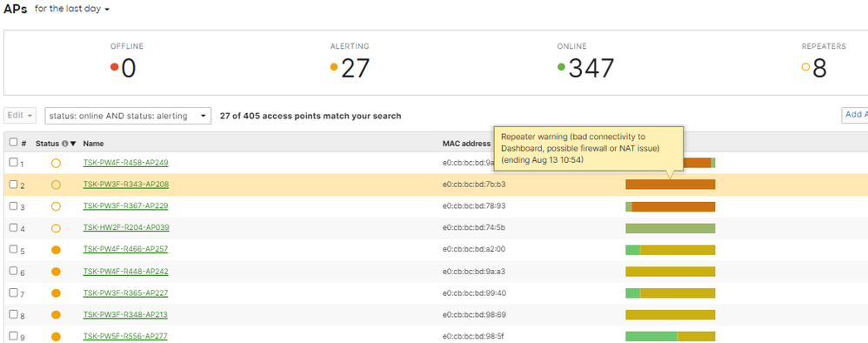The width and height of the screenshot is (868, 343).
Task: Click alerting status dot for TSK-PW3F-R365-AP227
Action: [x=56, y=293]
